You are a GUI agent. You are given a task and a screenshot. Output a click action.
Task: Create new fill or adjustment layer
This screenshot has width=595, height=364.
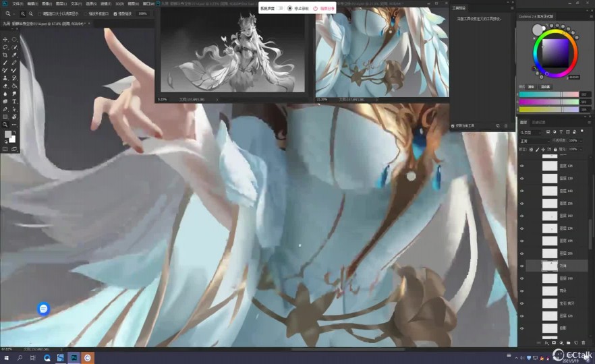pos(561,342)
